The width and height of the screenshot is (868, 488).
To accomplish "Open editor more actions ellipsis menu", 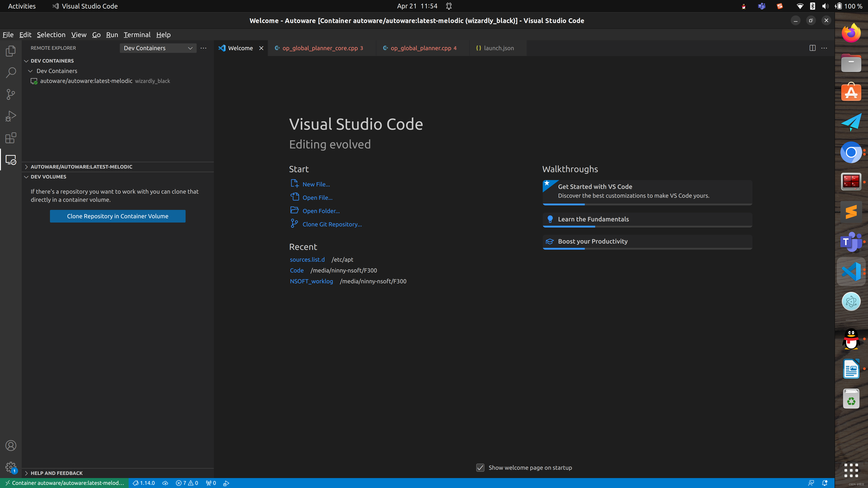I will (825, 48).
